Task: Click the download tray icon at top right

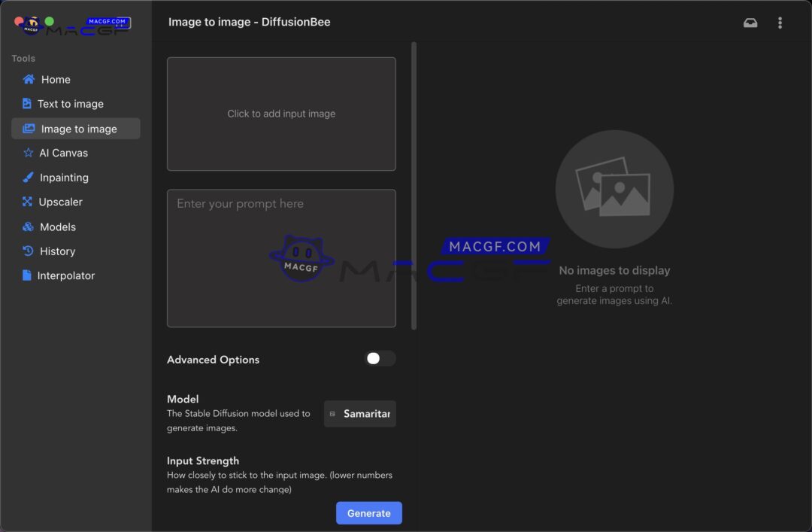Action: (x=750, y=23)
